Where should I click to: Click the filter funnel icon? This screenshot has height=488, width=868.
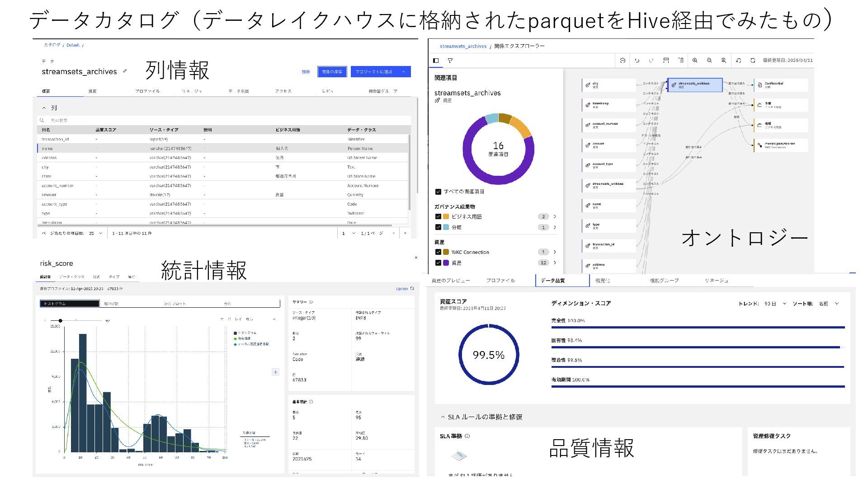pos(450,61)
